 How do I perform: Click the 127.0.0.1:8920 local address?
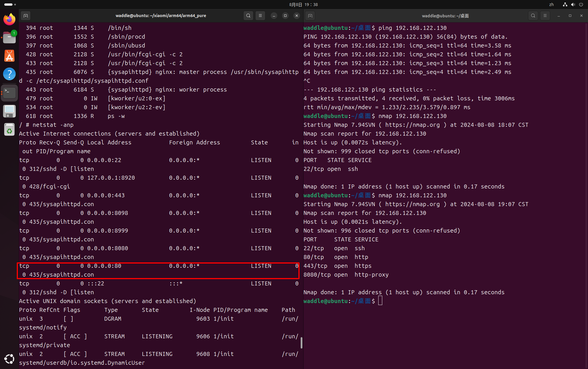pyautogui.click(x=111, y=178)
